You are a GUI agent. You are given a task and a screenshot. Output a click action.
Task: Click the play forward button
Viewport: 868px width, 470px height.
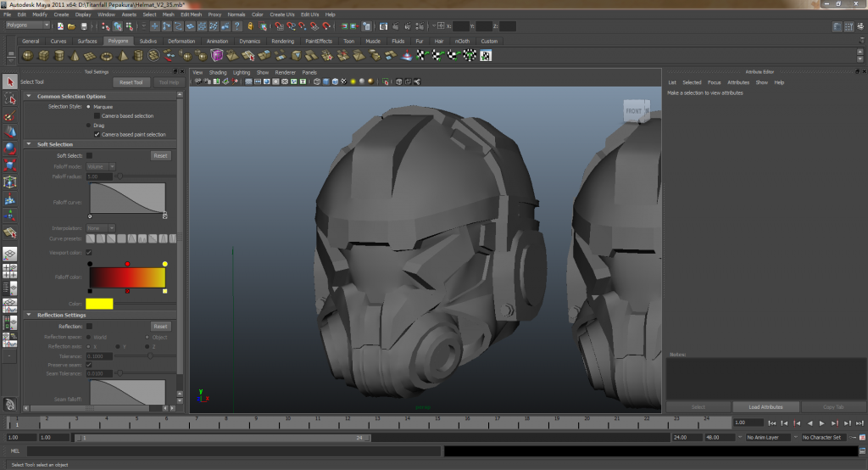tap(821, 422)
